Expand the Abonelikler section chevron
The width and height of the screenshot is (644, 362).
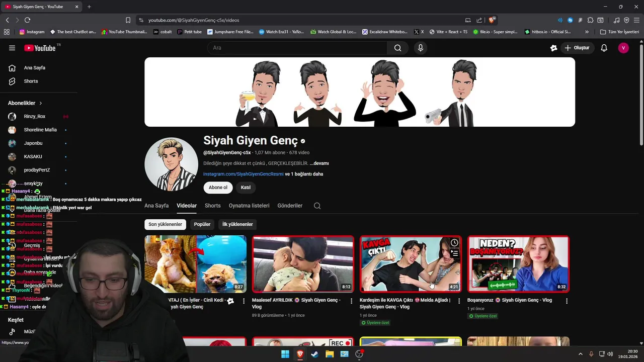tap(41, 103)
